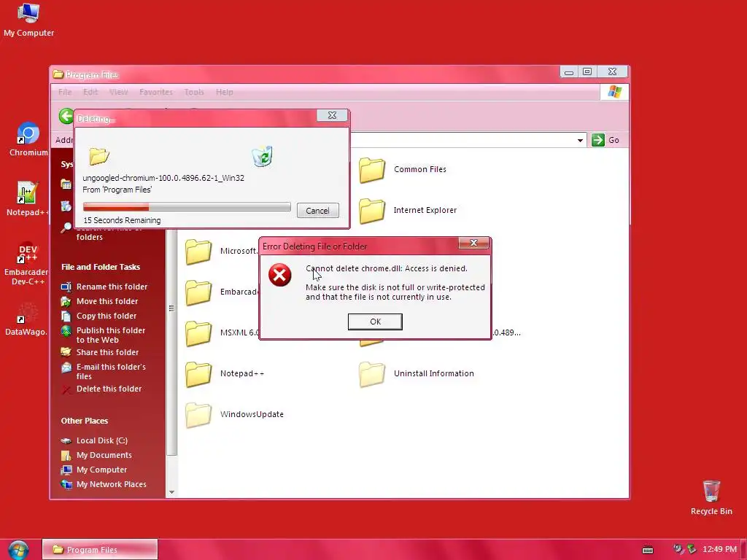This screenshot has width=747, height=560.
Task: Open My Network Places link
Action: (x=104, y=484)
